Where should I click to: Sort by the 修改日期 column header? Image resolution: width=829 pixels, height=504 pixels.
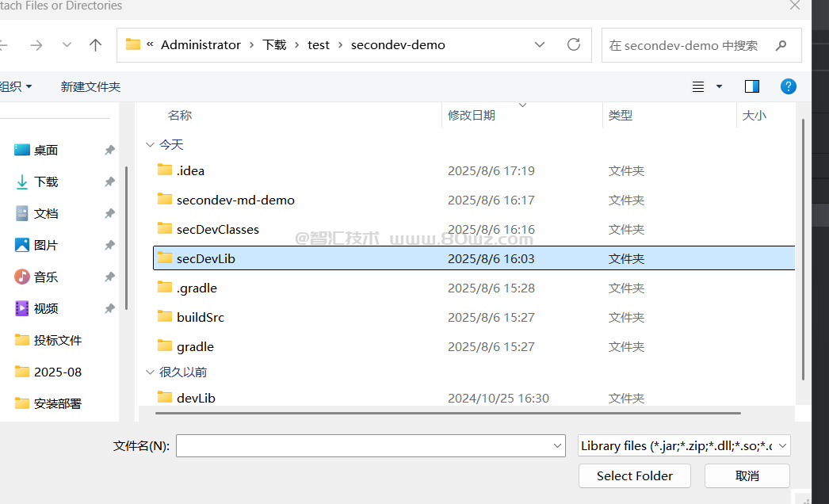(x=472, y=115)
